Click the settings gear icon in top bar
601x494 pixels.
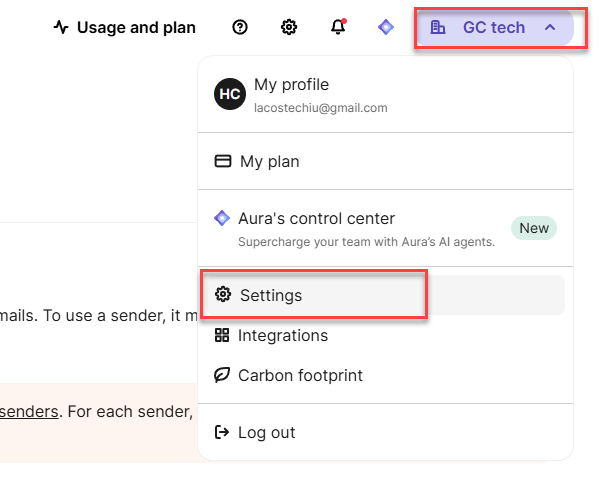pyautogui.click(x=289, y=28)
